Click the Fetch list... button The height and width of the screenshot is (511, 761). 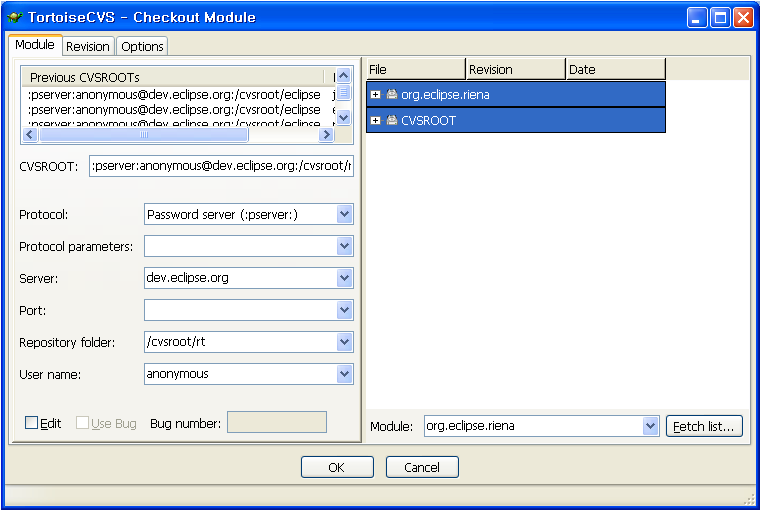704,426
